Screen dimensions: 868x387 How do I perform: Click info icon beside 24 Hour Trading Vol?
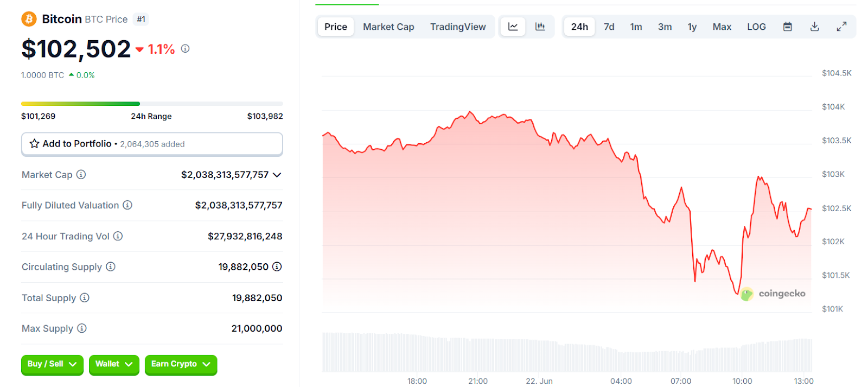tap(118, 236)
